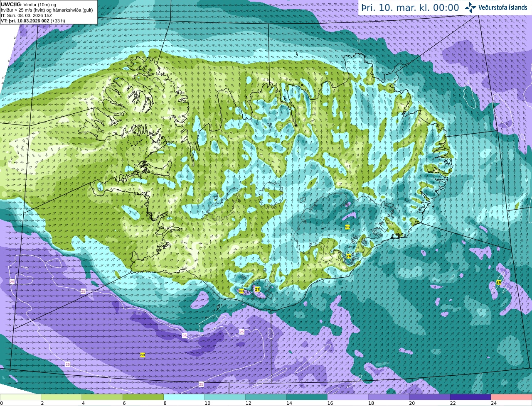Click the legend tick label '12'
Viewport: 532px width, 406px height.
[x=248, y=403]
